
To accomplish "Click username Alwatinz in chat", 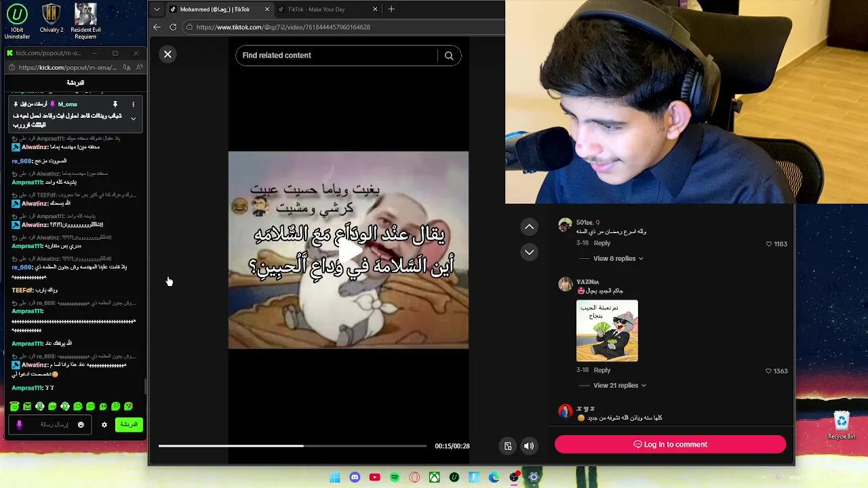I will click(35, 146).
